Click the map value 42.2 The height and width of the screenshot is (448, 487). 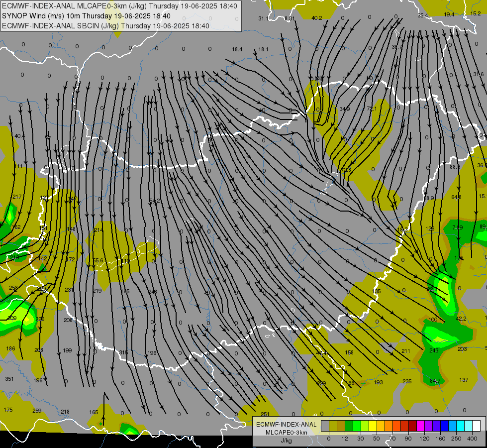[x=461, y=319]
